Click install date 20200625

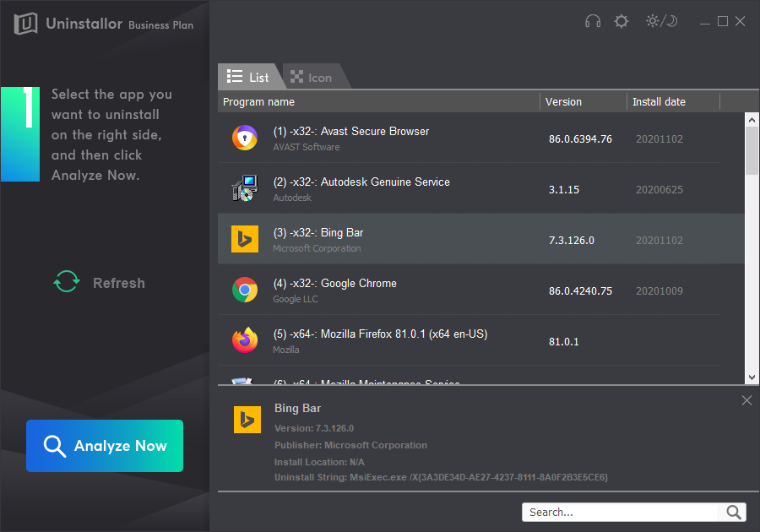(x=660, y=190)
